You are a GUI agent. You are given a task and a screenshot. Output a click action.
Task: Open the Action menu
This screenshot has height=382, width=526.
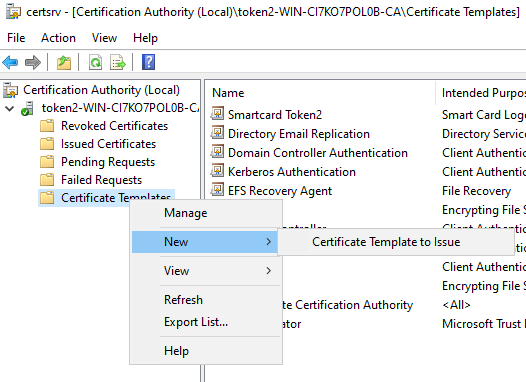click(58, 38)
